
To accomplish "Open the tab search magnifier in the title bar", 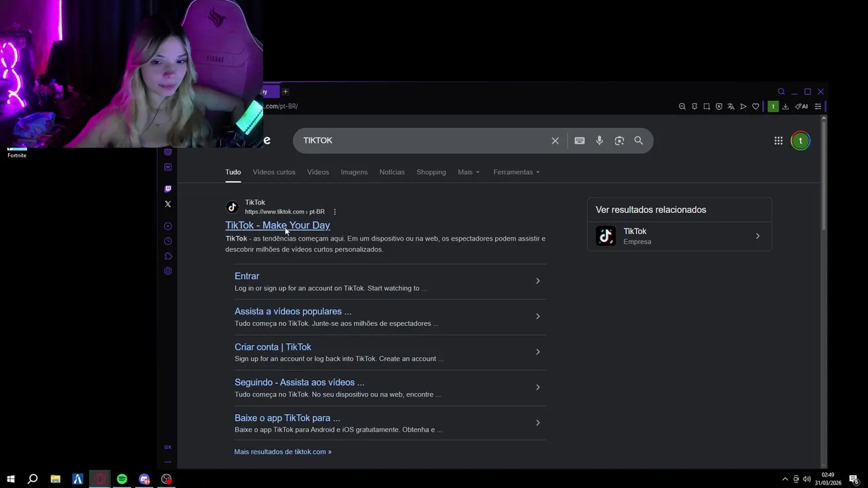I will point(781,91).
